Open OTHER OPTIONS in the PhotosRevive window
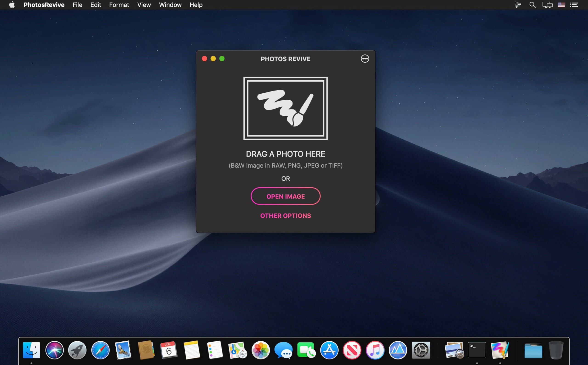Image resolution: width=588 pixels, height=365 pixels. point(286,216)
